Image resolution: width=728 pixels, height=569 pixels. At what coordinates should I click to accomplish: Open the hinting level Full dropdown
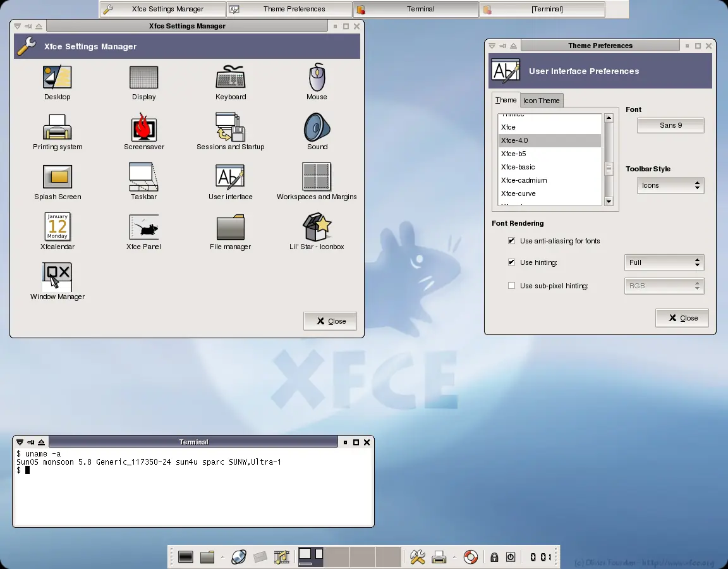pyautogui.click(x=664, y=262)
